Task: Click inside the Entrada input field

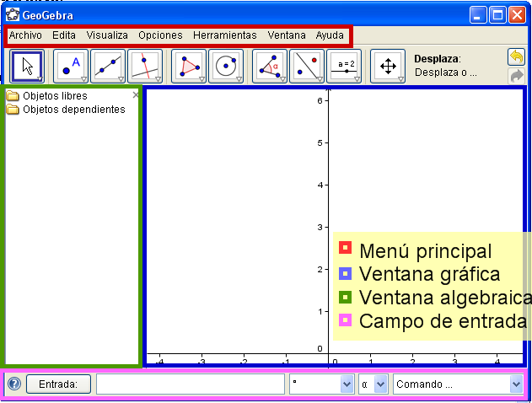Action: point(191,384)
